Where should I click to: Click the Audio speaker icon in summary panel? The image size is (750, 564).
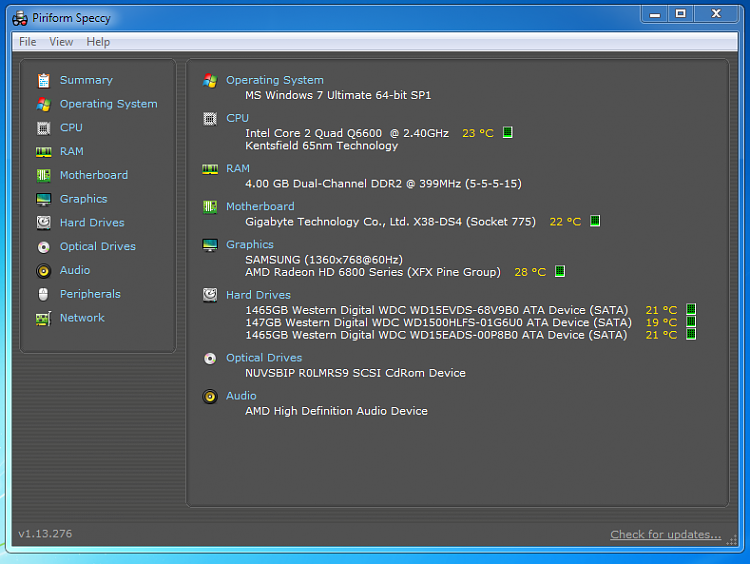(210, 396)
